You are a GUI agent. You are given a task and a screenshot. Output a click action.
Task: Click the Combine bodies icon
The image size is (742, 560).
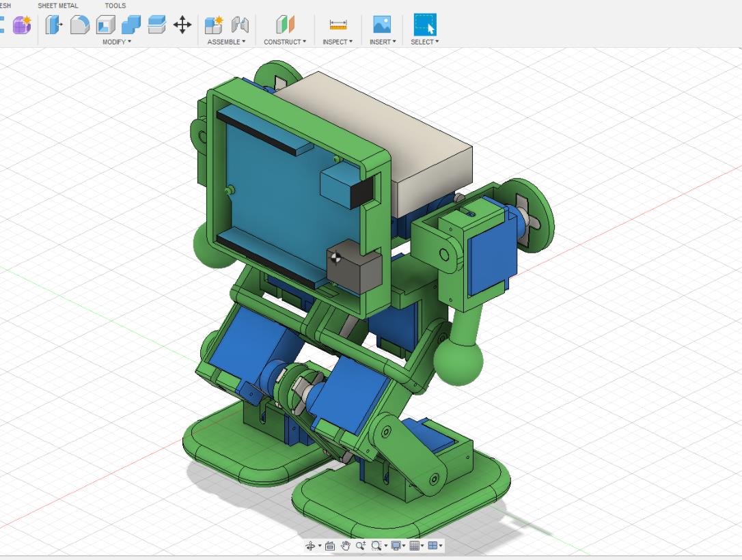click(x=131, y=25)
